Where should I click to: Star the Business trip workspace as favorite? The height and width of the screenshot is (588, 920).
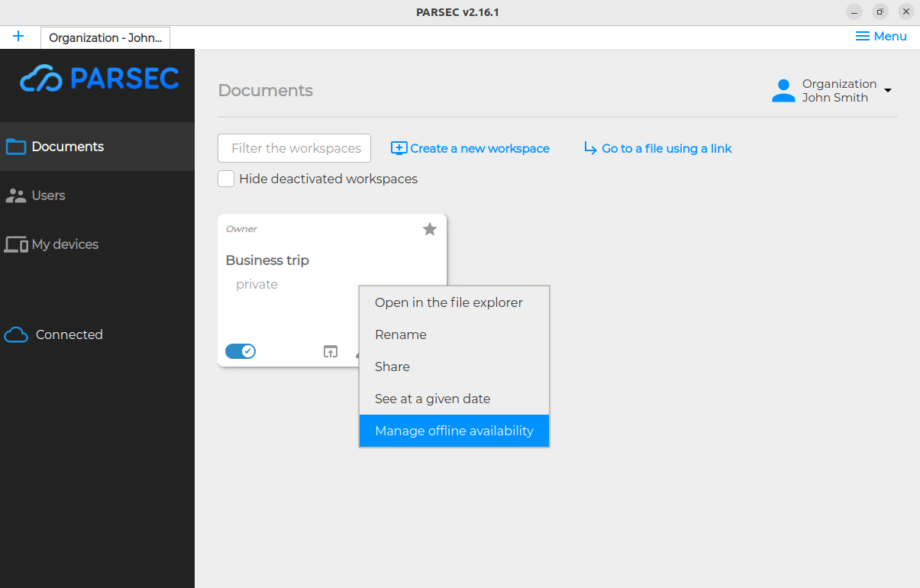pos(430,229)
